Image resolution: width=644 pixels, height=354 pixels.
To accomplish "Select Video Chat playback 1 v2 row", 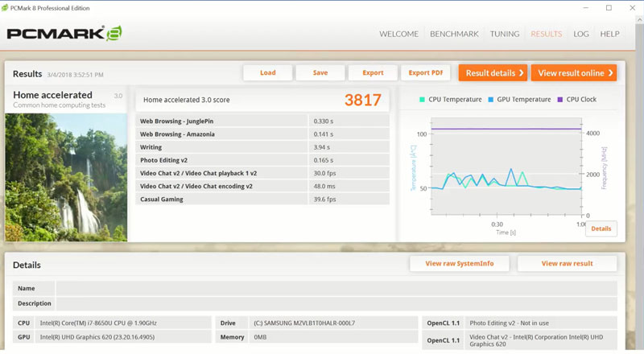I will point(262,173).
